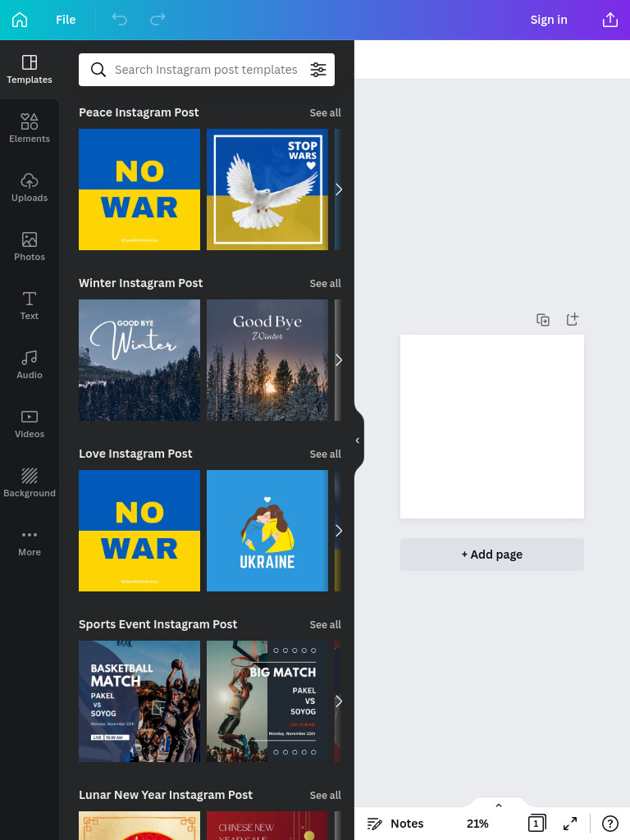Screen dimensions: 630x840
Task: Click the Sports Event Instagram Post heading
Action: pos(158,624)
